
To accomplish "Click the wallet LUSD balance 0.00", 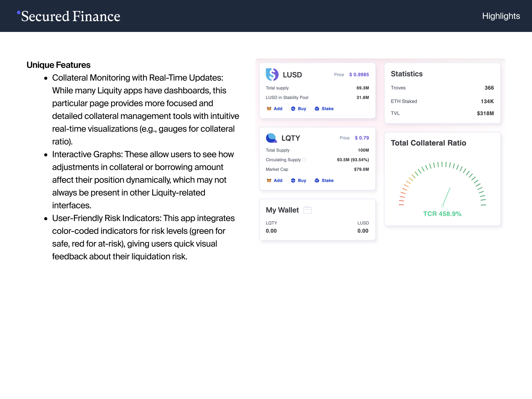I will click(363, 231).
